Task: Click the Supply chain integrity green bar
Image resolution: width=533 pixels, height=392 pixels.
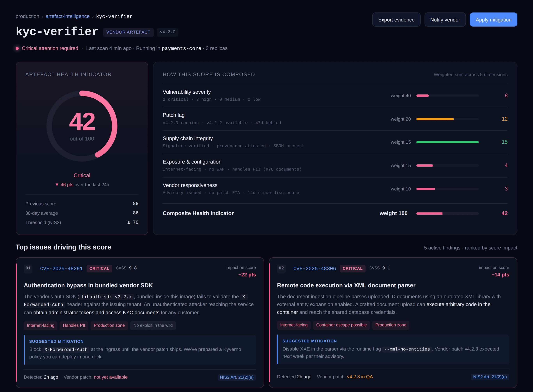Action: (447, 142)
